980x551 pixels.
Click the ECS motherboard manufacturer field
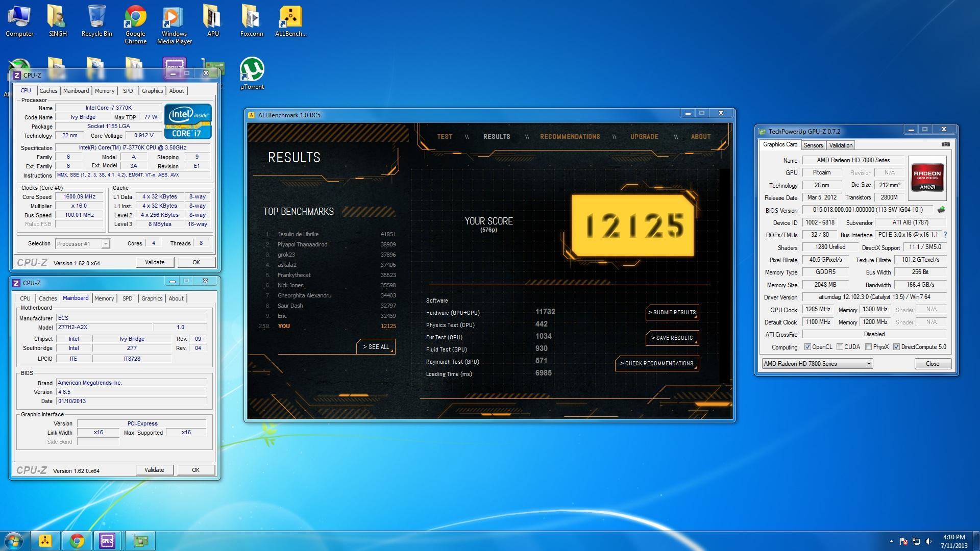pyautogui.click(x=132, y=318)
